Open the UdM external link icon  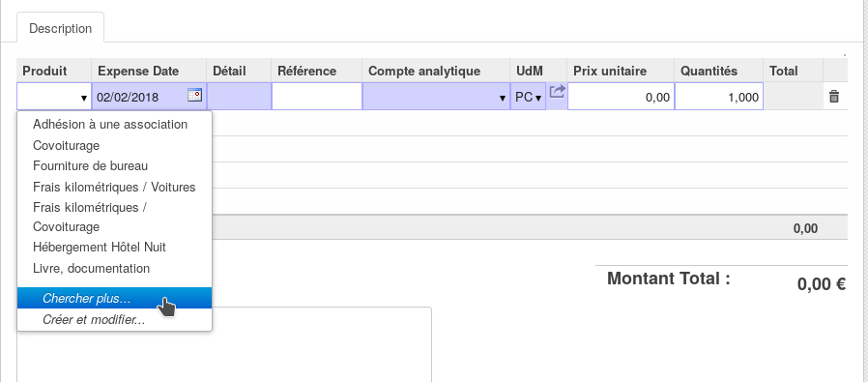point(557,91)
